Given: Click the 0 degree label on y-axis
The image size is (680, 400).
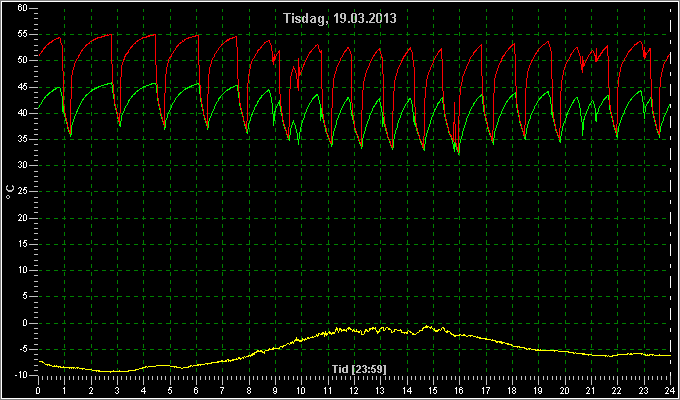Looking at the screenshot, I should click(x=25, y=323).
